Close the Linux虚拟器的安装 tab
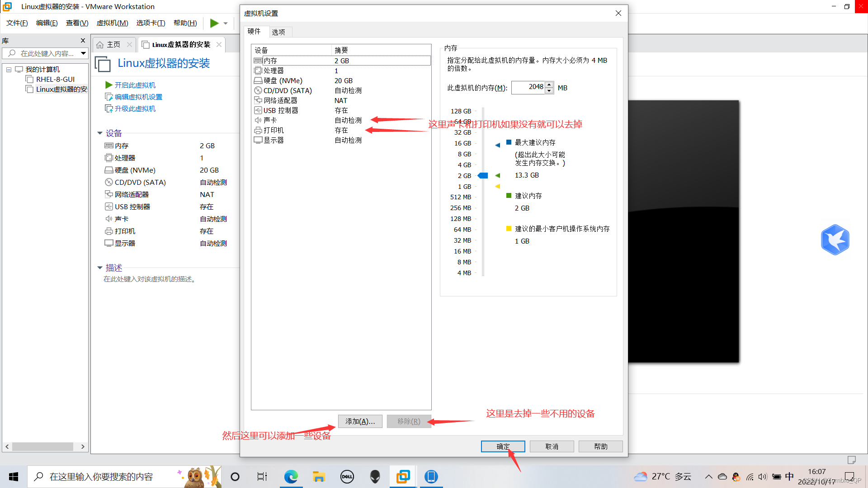 click(219, 44)
